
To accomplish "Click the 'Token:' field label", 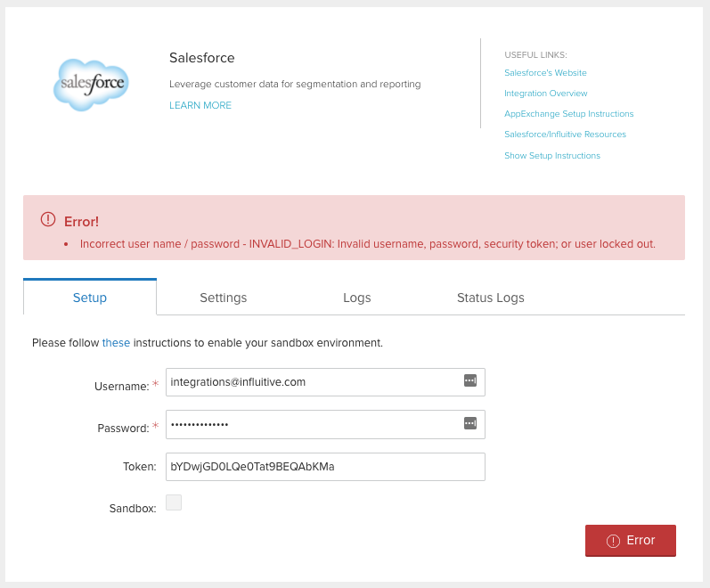I will pyautogui.click(x=140, y=467).
